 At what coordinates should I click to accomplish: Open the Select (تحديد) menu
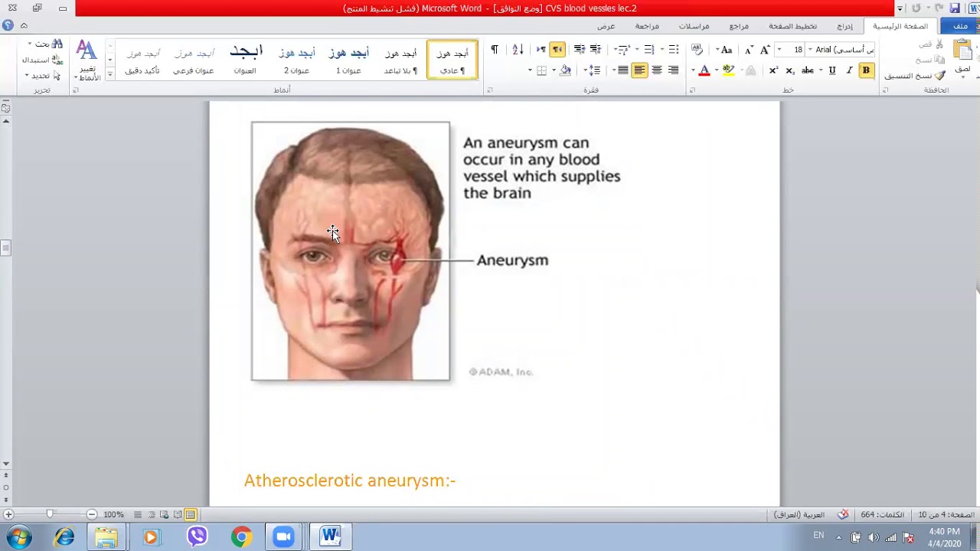point(43,76)
